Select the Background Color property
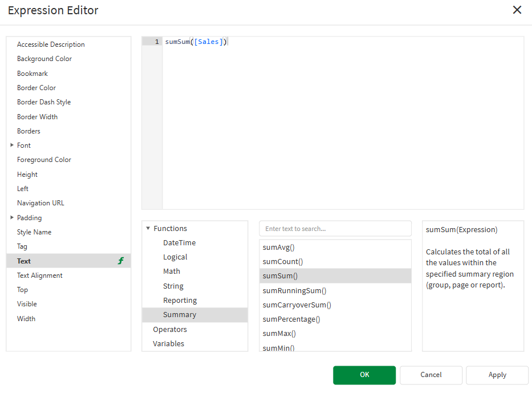Viewport: 532px width, 393px height. (44, 58)
